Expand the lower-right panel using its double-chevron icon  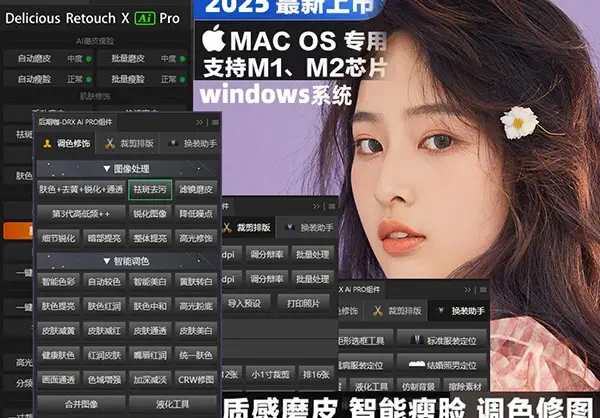468,290
